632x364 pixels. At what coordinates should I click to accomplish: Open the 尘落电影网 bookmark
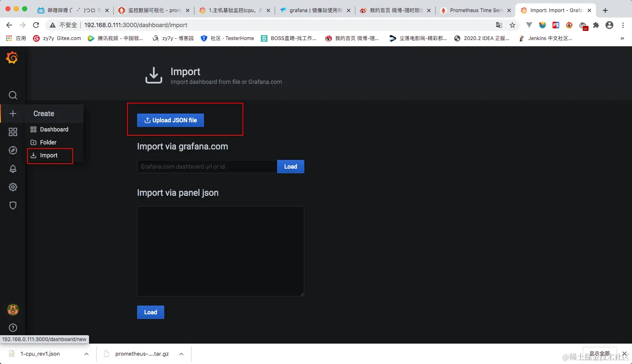pos(418,38)
